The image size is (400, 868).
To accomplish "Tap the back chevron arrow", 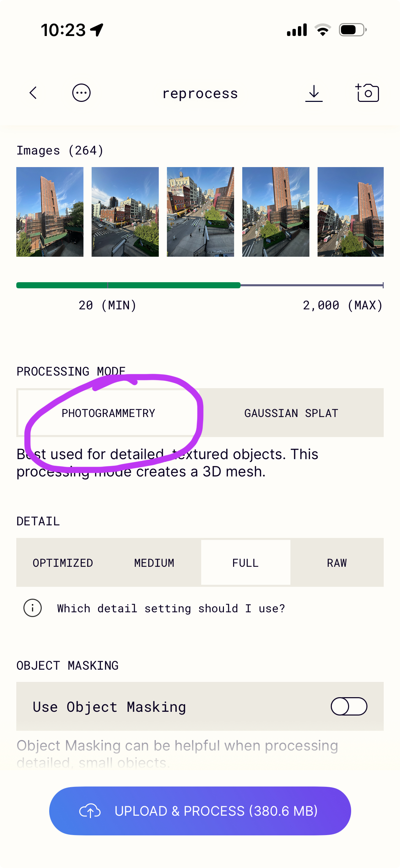I will pos(33,93).
